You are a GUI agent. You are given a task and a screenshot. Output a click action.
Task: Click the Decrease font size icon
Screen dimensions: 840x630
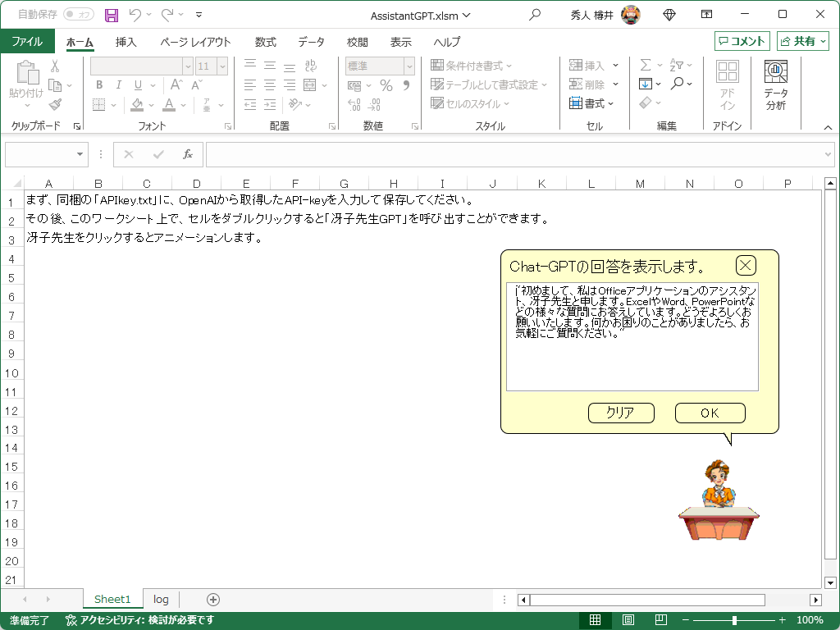click(x=197, y=84)
